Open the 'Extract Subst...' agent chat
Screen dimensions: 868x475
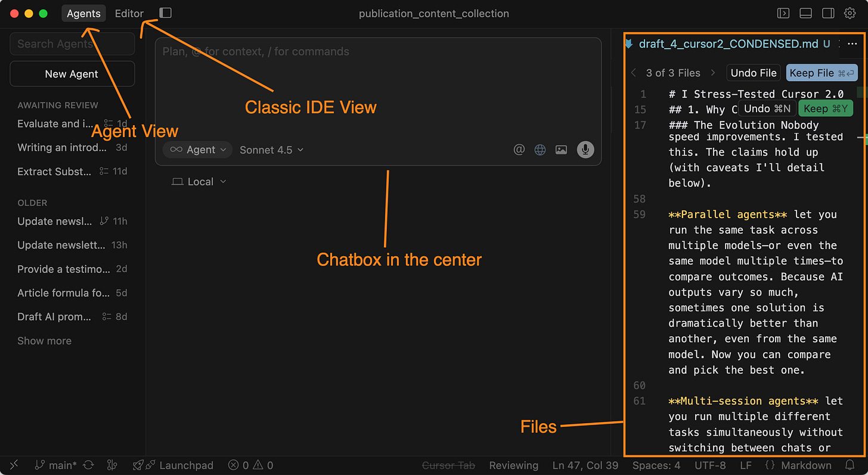(72, 171)
